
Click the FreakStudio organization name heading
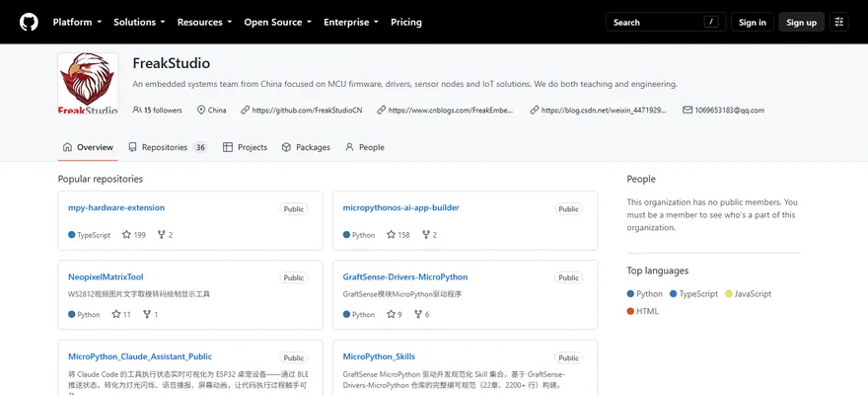click(171, 63)
